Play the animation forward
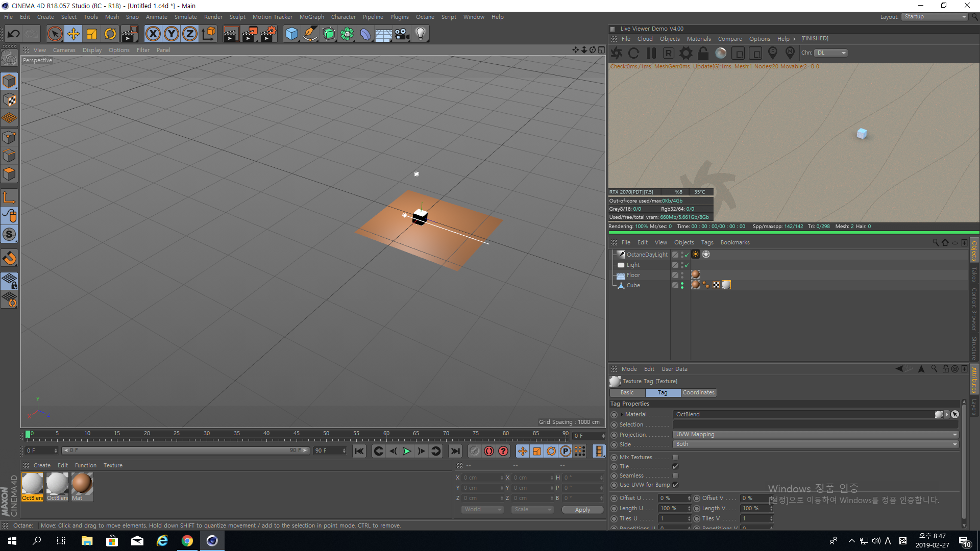 point(407,451)
